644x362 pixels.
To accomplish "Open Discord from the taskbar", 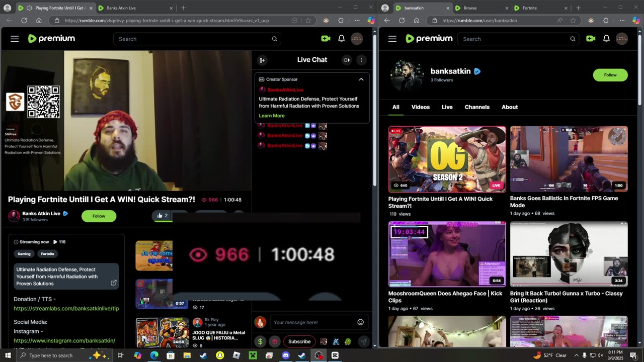I will click(286, 355).
